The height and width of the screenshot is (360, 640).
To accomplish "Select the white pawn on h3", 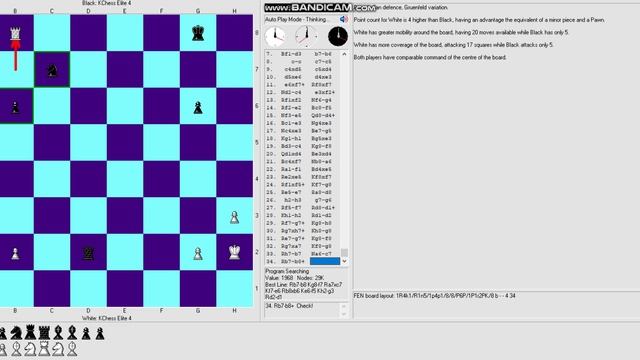I will 234,217.
